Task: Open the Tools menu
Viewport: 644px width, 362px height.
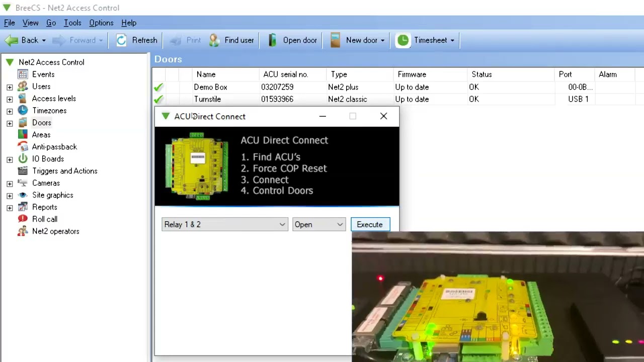Action: tap(72, 23)
